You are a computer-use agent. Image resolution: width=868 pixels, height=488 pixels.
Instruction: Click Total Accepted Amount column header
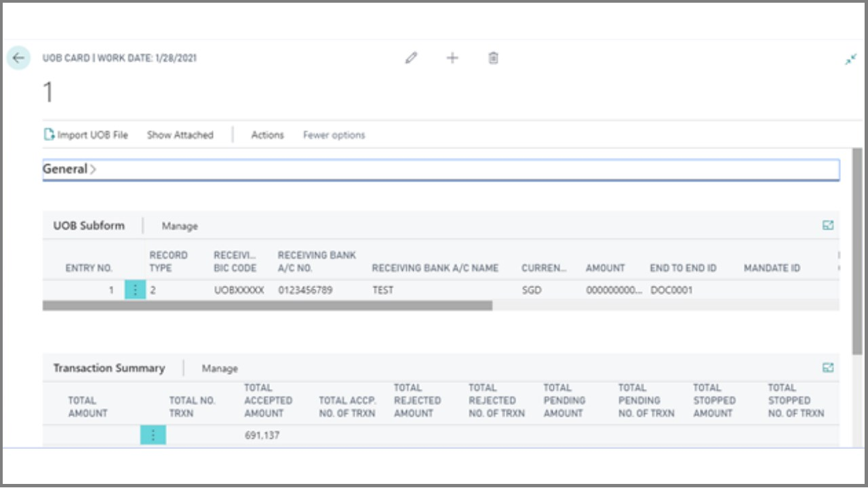click(x=269, y=401)
